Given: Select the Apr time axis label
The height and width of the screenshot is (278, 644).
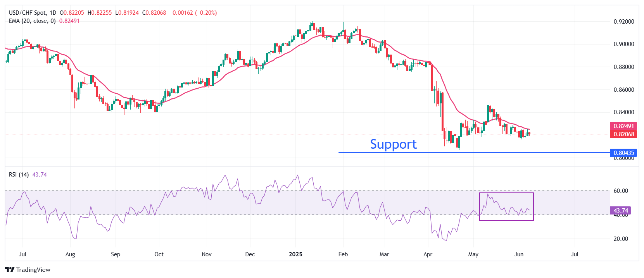Looking at the screenshot, I should [x=428, y=254].
